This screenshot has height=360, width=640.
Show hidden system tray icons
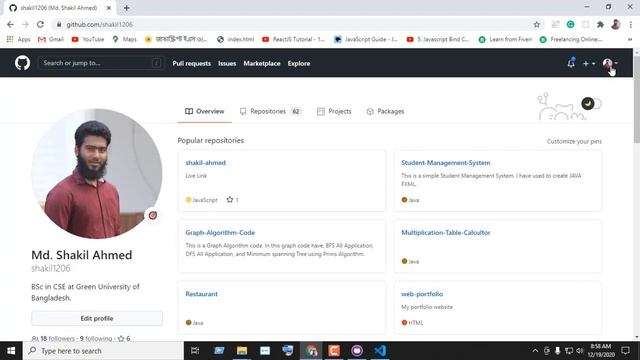click(535, 351)
